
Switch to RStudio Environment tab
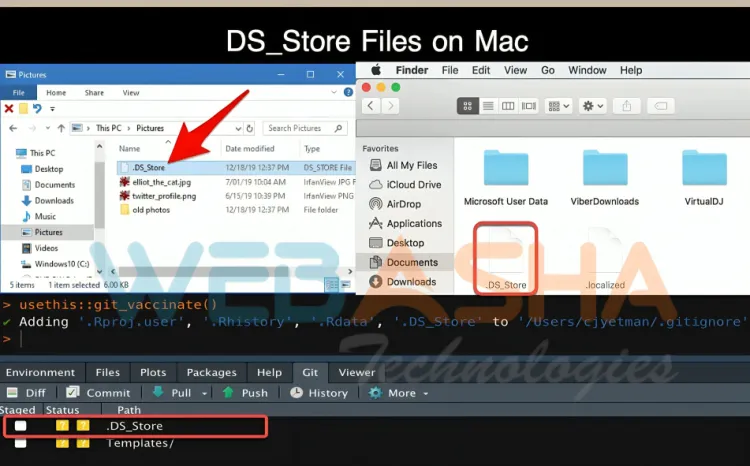(x=41, y=372)
